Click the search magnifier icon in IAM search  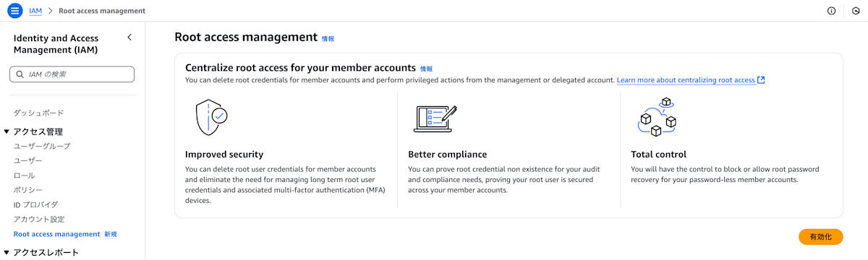(x=20, y=74)
